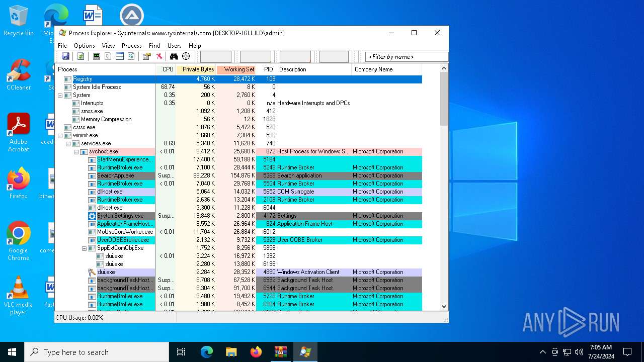The width and height of the screenshot is (644, 362).
Task: Sort by PID column header
Action: point(267,69)
